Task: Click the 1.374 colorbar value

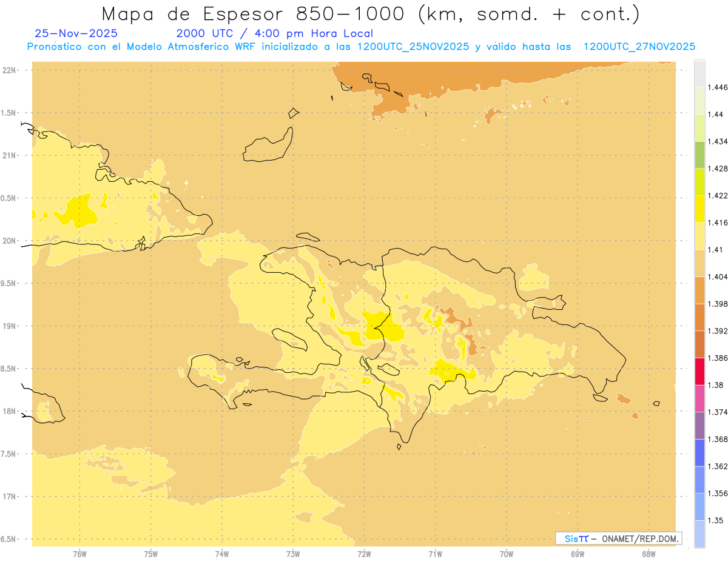Action: tap(717, 412)
